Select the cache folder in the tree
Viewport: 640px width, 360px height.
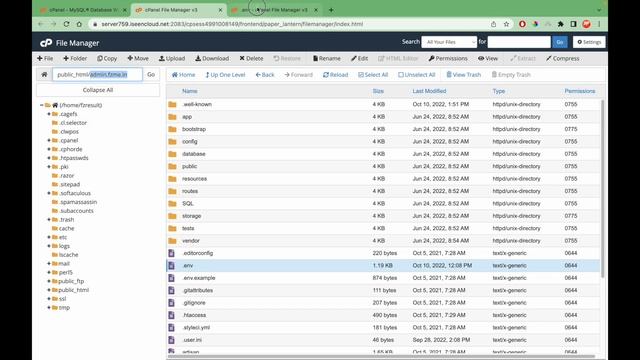[x=67, y=229]
